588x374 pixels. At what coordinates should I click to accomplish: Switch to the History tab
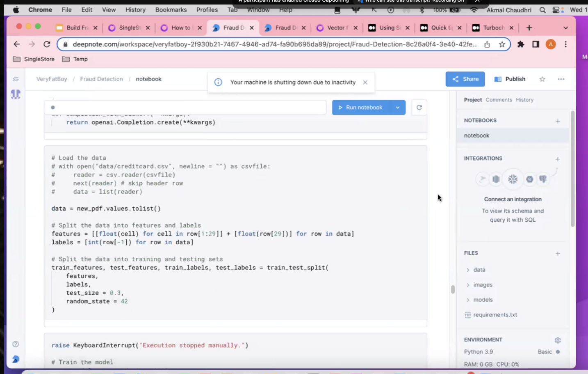pyautogui.click(x=524, y=100)
